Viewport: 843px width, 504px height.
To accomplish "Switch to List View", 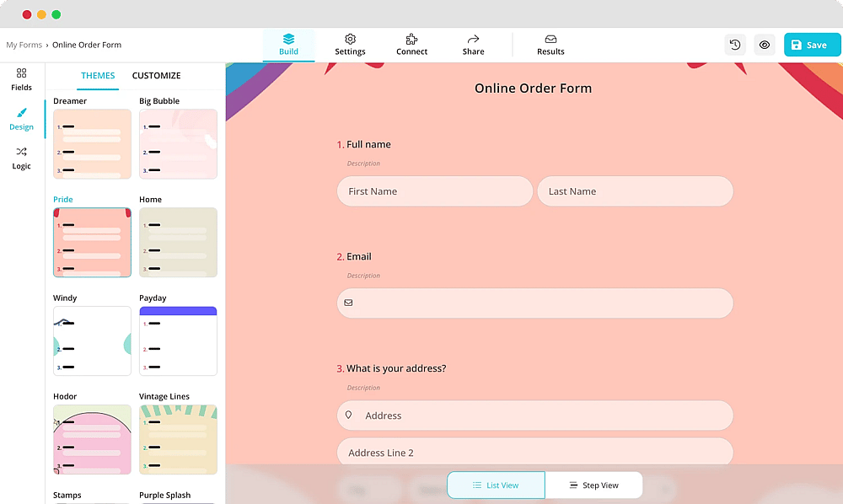I will [x=496, y=485].
